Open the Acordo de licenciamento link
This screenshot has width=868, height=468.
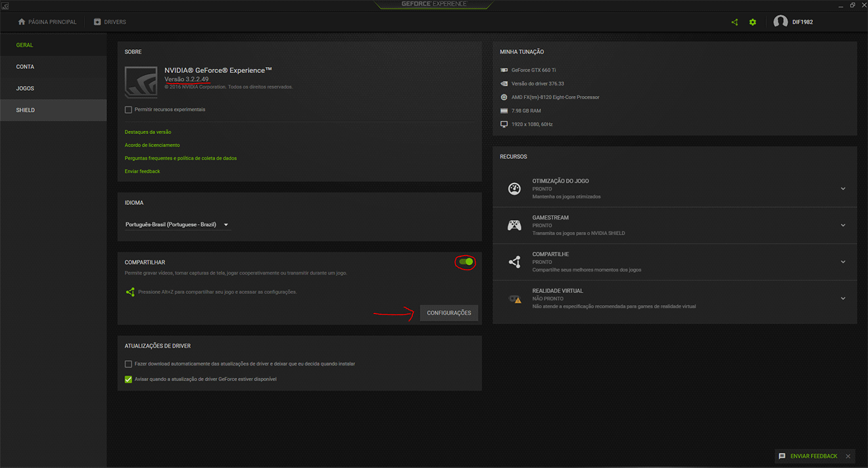coord(153,145)
